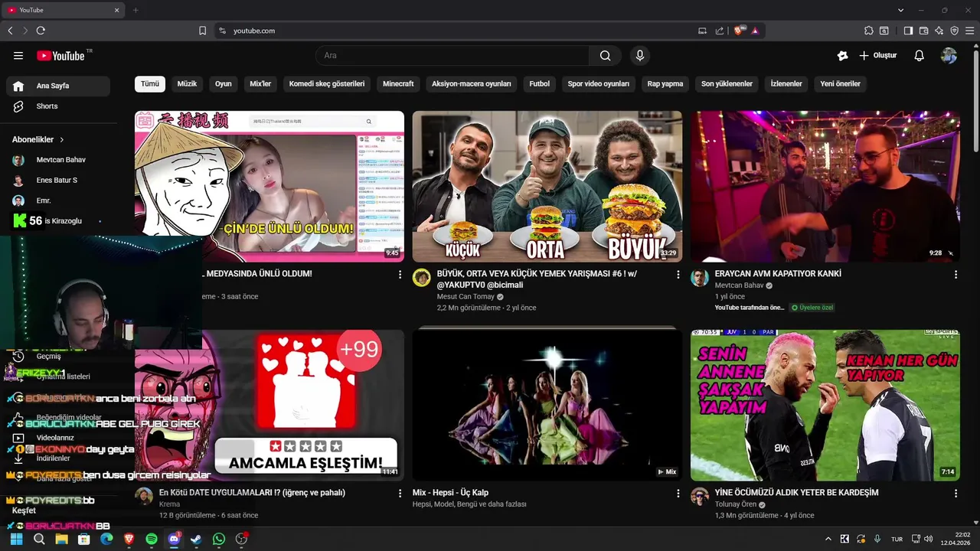Click Mevtcan Bahav channel name under video
The image size is (980, 551).
click(739, 285)
